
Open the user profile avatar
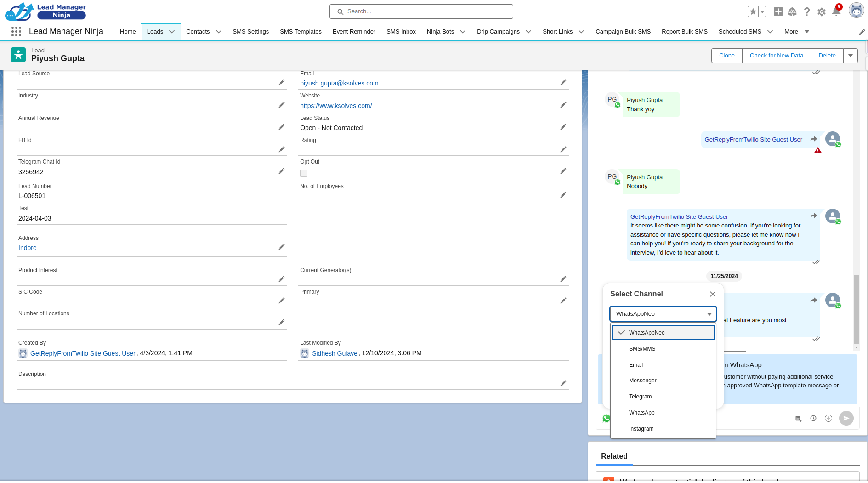tap(856, 10)
